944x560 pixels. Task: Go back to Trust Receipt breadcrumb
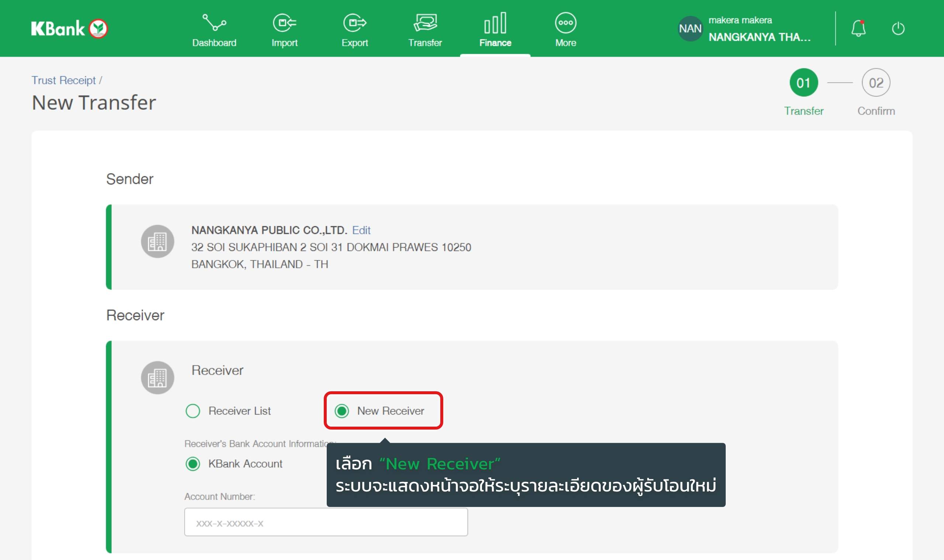coord(63,80)
